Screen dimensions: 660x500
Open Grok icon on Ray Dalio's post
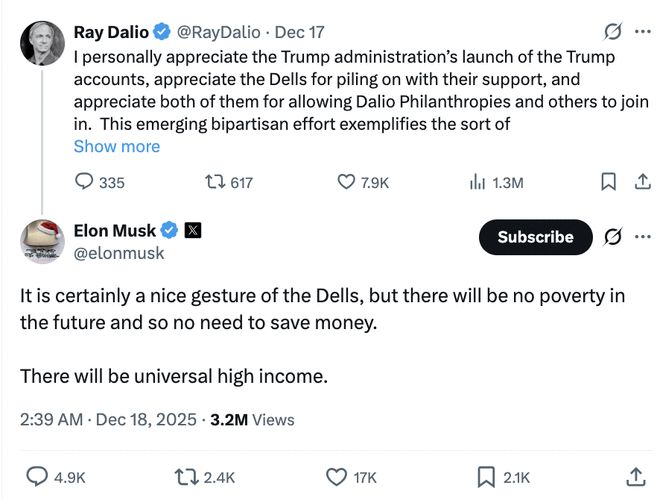[x=614, y=32]
